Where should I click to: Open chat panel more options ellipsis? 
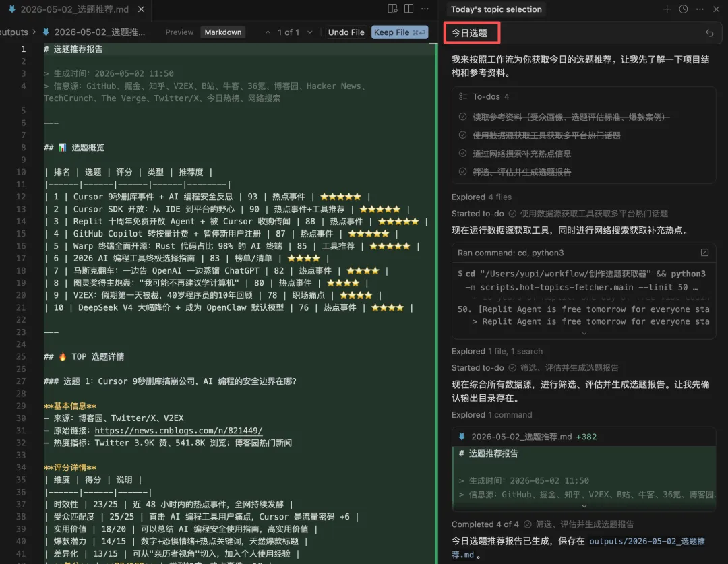(x=700, y=9)
